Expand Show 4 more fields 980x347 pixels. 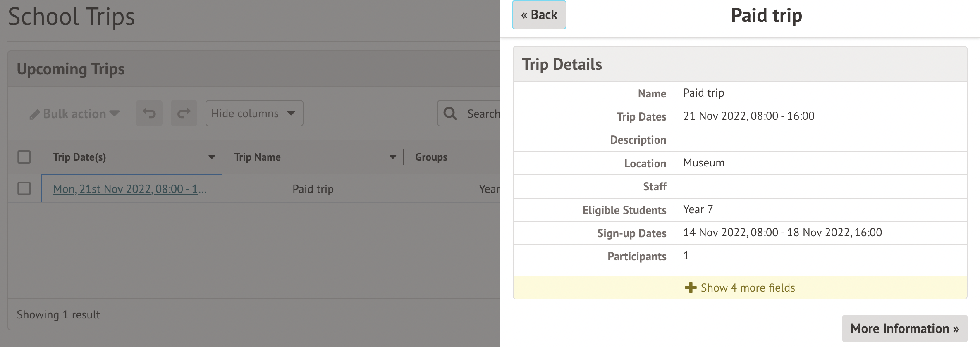click(x=748, y=288)
